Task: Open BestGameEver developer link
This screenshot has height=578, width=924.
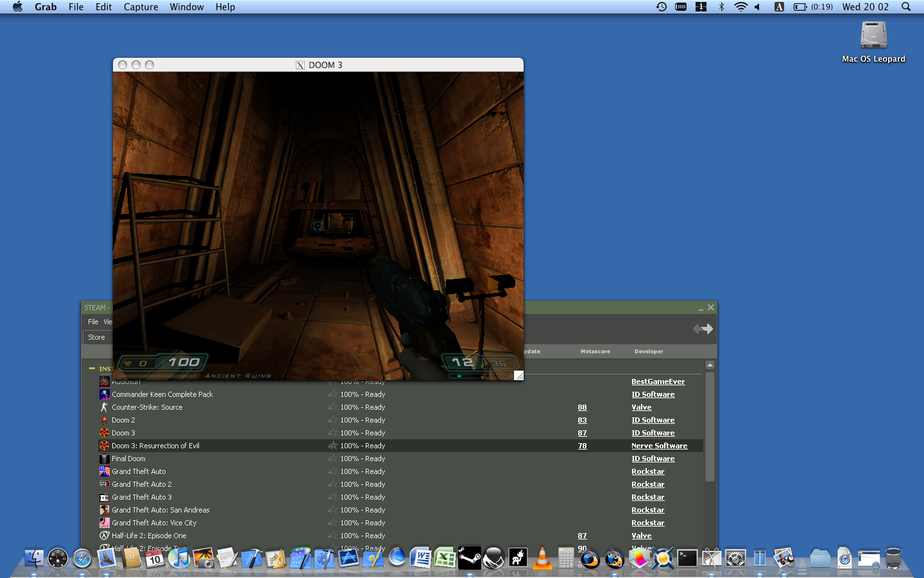Action: click(x=658, y=381)
